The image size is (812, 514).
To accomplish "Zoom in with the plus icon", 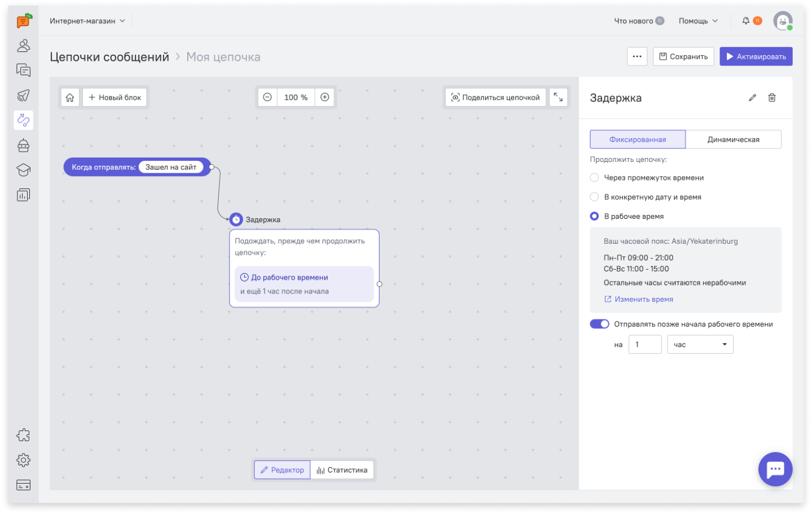I will point(325,98).
